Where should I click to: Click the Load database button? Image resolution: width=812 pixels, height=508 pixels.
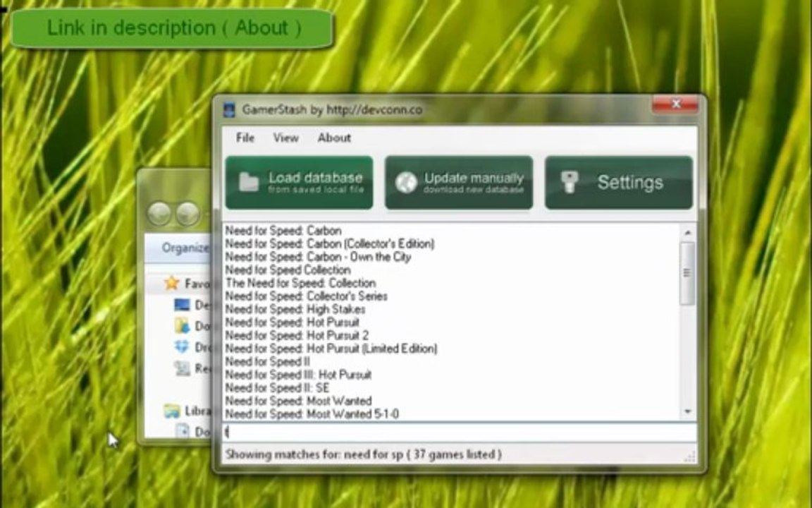[300, 183]
